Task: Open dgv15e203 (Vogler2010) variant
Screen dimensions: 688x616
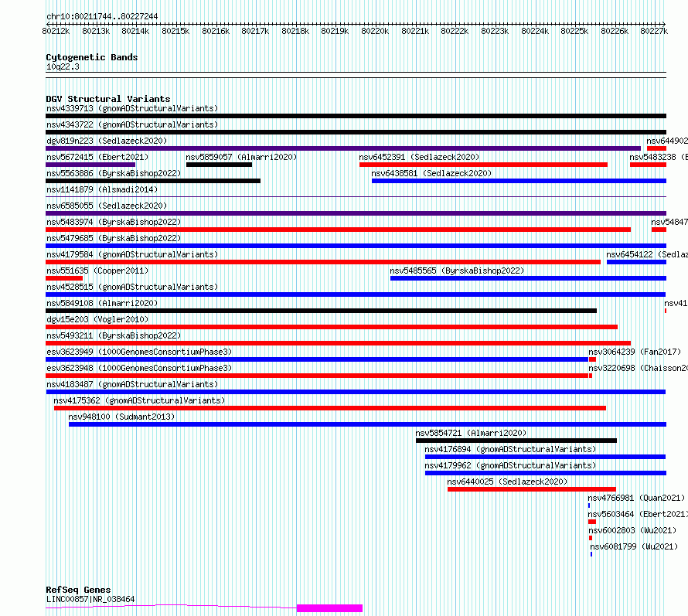Action: pyautogui.click(x=97, y=319)
